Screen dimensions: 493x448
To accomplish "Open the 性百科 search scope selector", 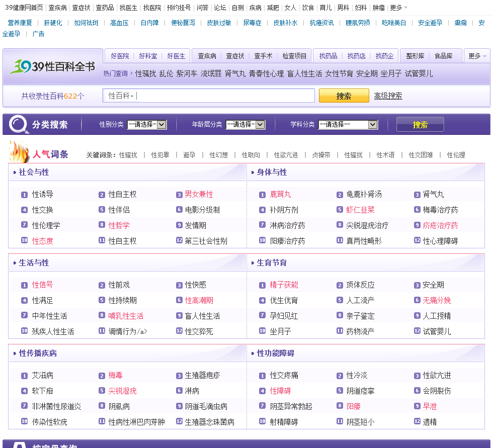I will click(121, 96).
